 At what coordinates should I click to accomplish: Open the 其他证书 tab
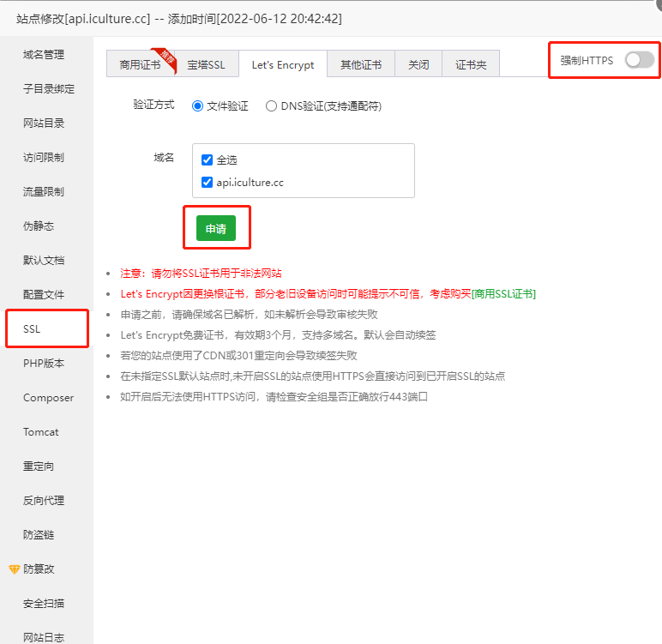[361, 64]
